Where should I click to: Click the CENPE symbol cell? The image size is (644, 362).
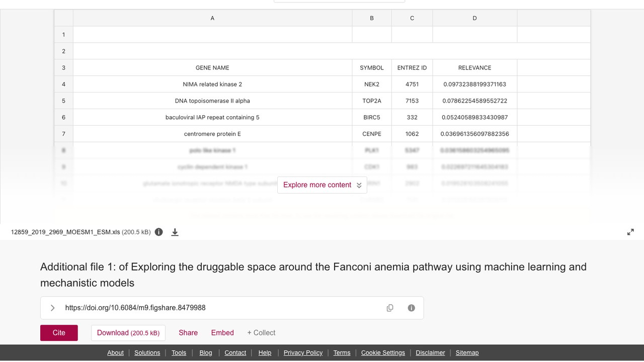point(372,134)
